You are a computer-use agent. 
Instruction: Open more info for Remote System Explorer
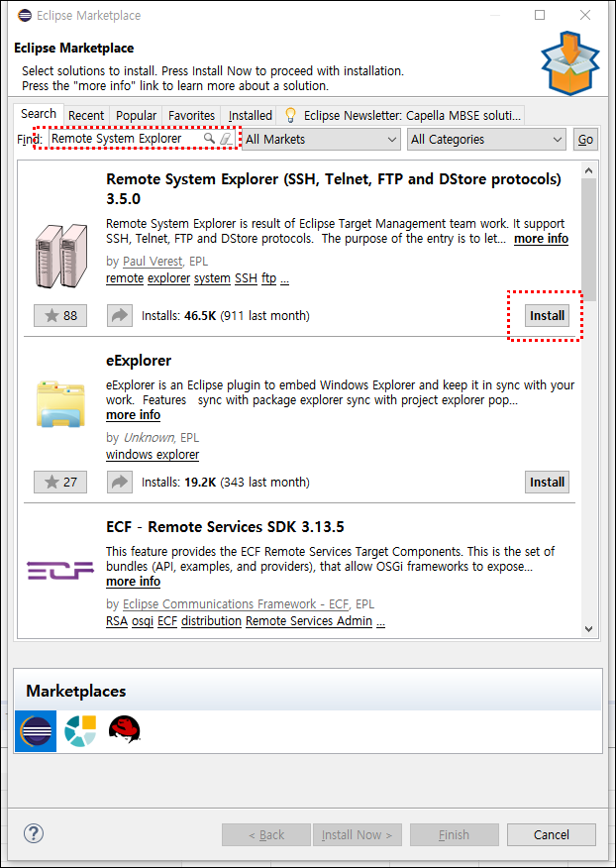click(541, 239)
